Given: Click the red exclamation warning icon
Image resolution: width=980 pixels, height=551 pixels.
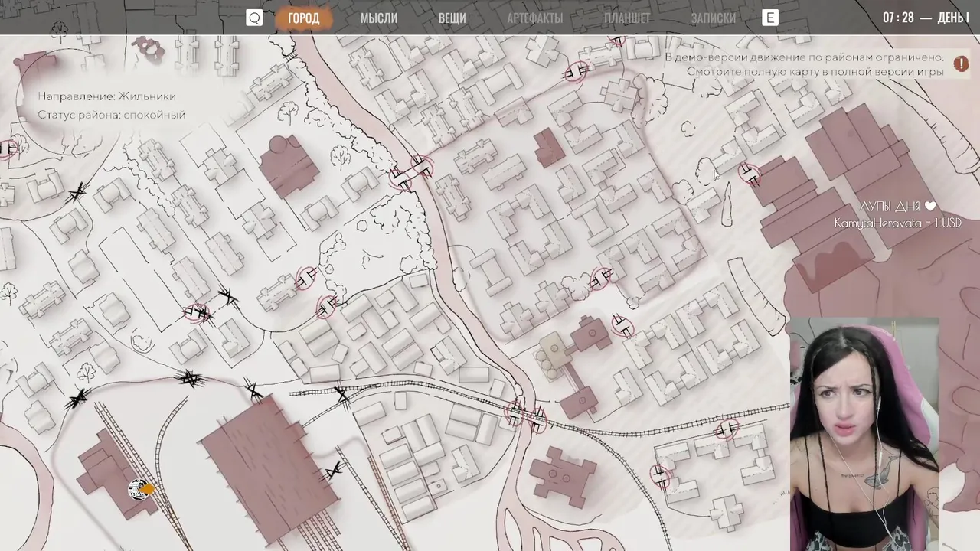Looking at the screenshot, I should [x=961, y=64].
